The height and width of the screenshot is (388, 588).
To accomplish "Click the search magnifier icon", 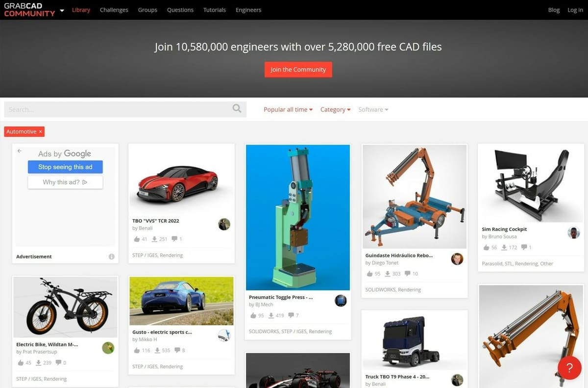I will tap(237, 109).
